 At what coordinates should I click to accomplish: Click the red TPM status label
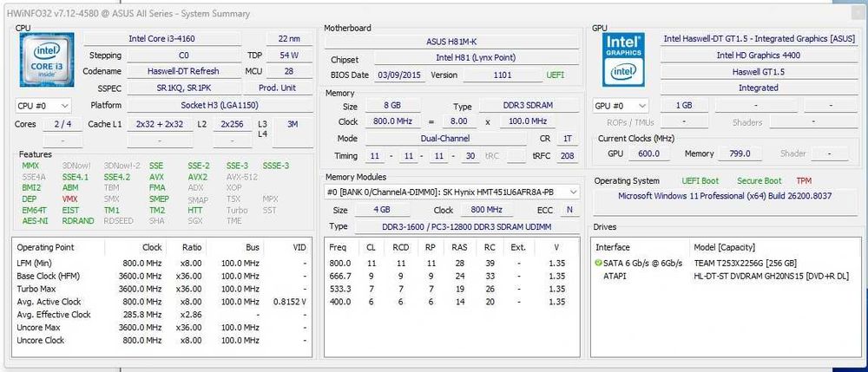click(x=804, y=180)
